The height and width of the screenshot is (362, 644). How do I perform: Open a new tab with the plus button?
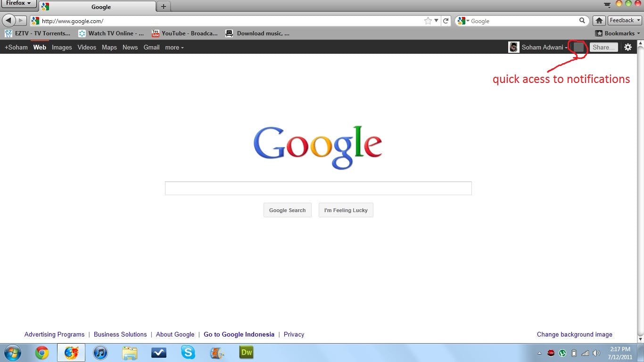[x=164, y=7]
